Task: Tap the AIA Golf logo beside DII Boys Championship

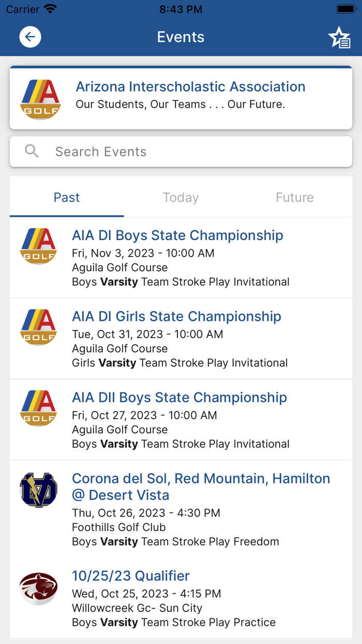Action: [38, 408]
